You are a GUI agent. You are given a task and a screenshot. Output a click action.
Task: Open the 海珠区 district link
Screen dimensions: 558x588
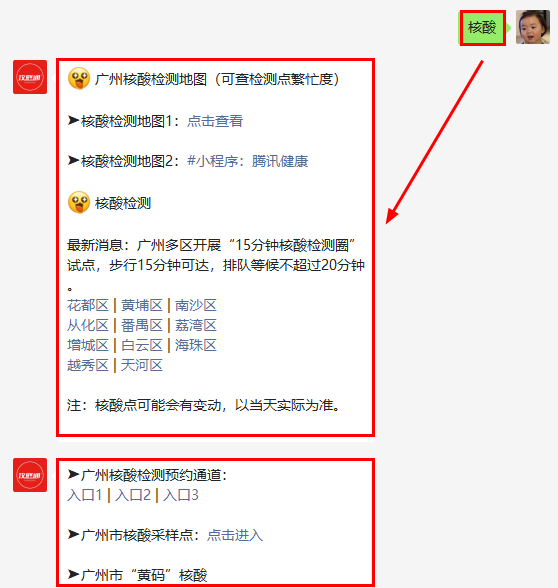coord(196,345)
